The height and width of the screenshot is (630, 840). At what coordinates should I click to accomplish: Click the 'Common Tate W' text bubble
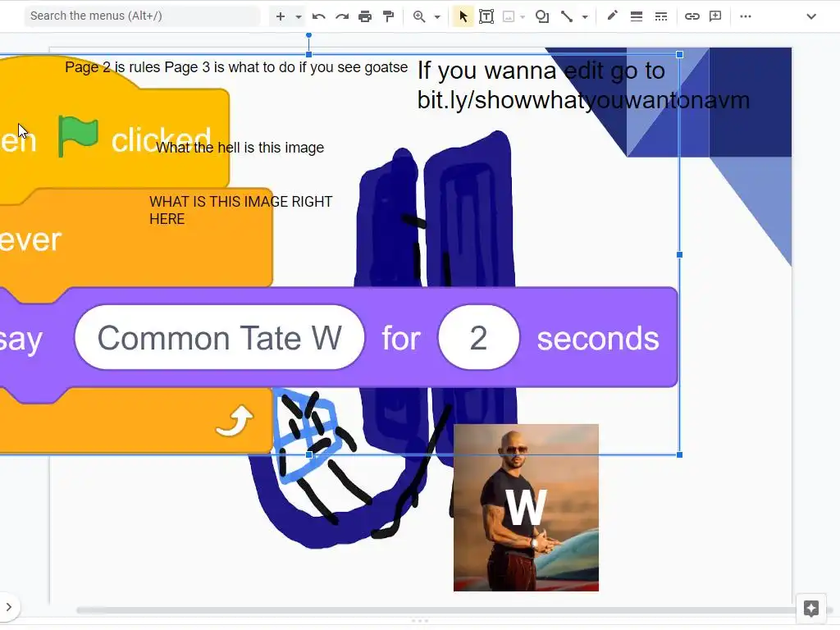220,337
